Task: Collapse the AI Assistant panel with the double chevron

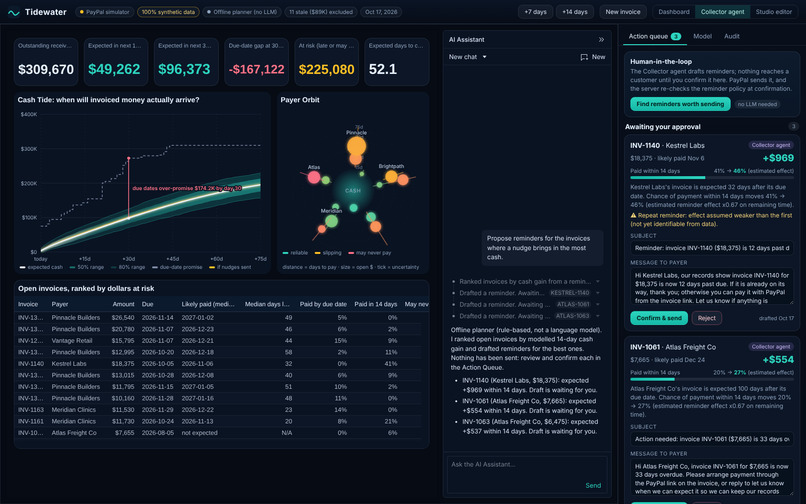Action: [601, 40]
